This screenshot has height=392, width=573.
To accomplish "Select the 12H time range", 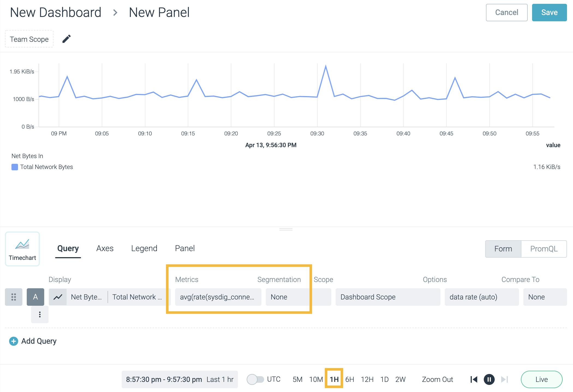I will [367, 379].
